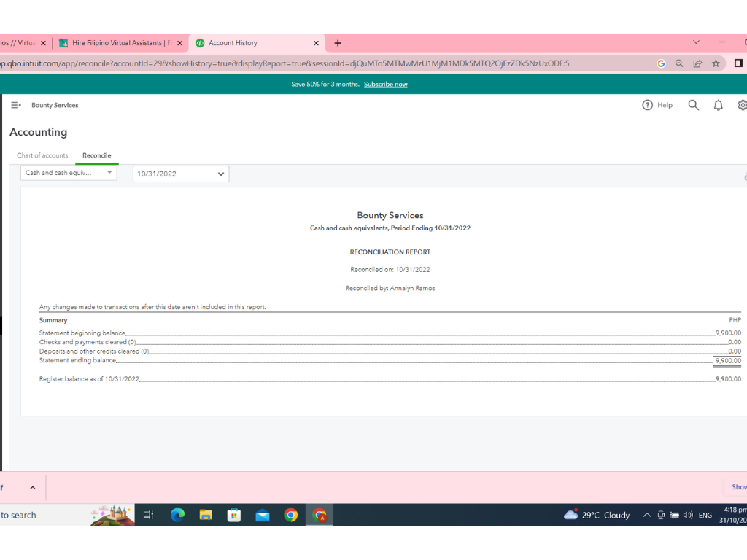Open Google Chrome from the taskbar
747x560 pixels.
pos(291,515)
